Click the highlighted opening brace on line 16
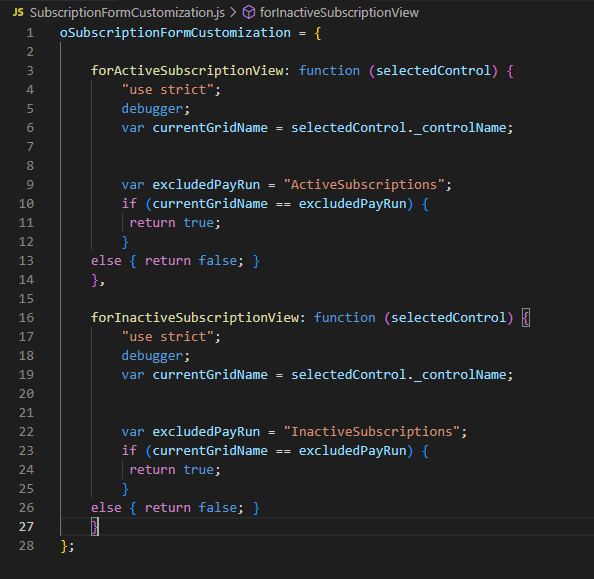The width and height of the screenshot is (594, 579). point(526,318)
